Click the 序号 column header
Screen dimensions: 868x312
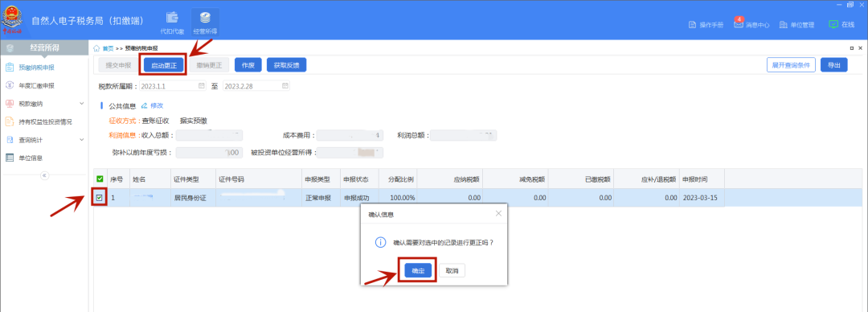(x=118, y=179)
